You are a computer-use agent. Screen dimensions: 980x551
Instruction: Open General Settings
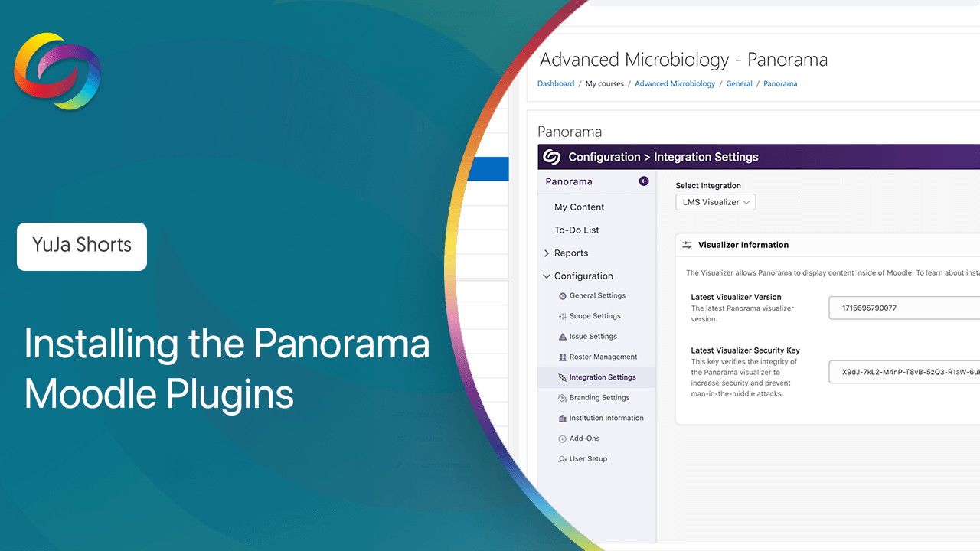pos(597,296)
